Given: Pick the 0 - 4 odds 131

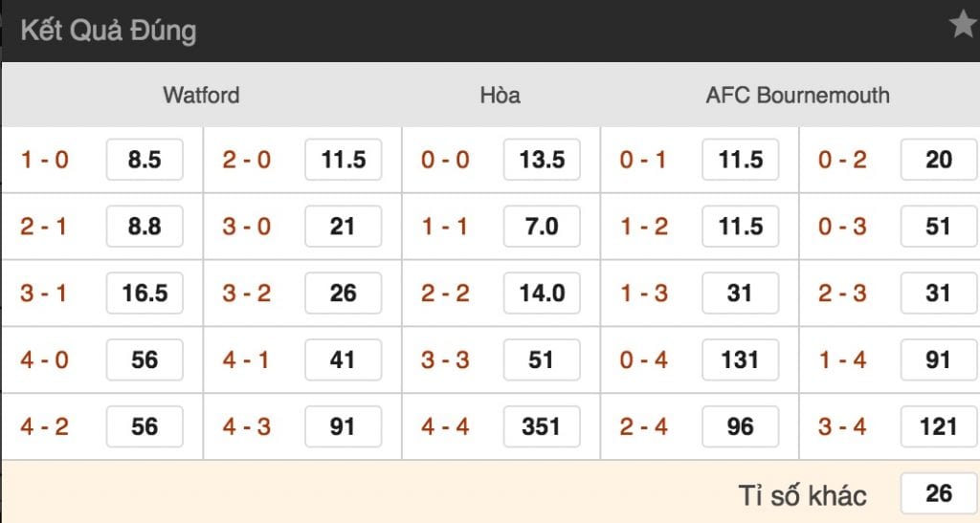Looking at the screenshot, I should click(741, 360).
